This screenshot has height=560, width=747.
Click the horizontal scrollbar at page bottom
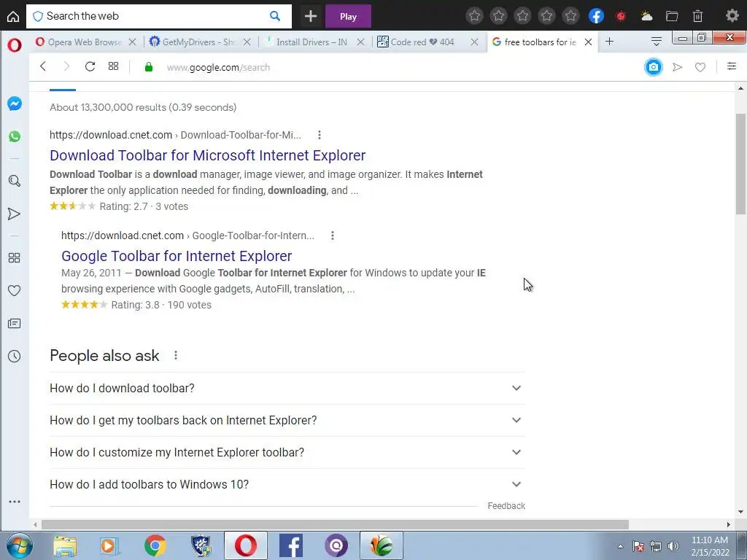(x=335, y=525)
